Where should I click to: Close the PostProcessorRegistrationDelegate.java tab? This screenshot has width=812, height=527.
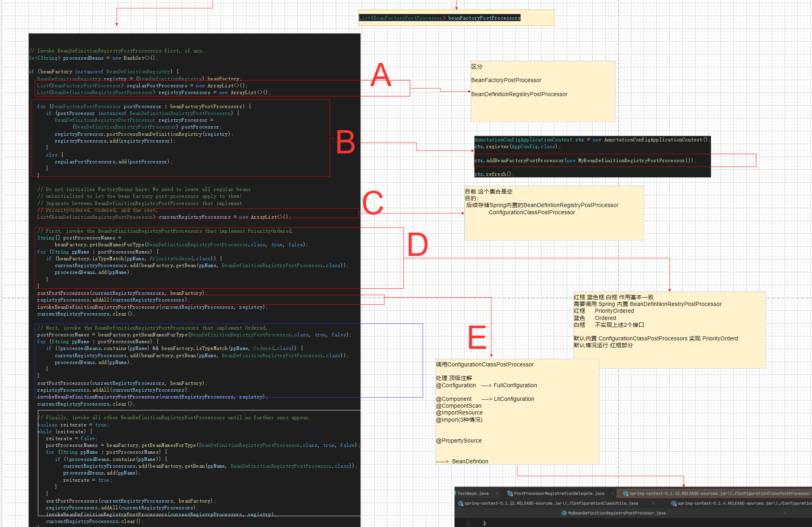coord(613,493)
